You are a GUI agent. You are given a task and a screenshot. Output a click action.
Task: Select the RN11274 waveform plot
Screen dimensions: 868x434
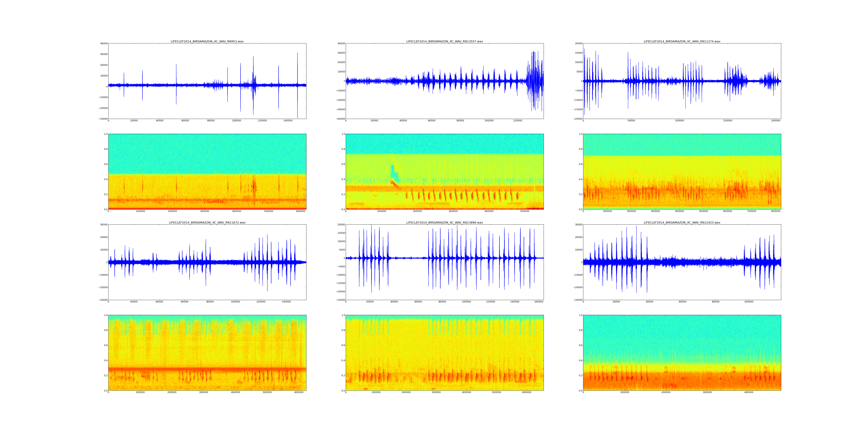click(x=682, y=81)
